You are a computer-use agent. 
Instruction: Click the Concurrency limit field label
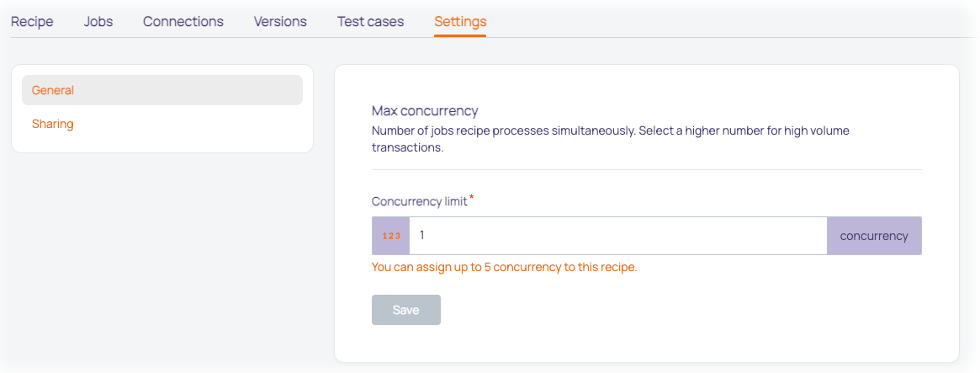420,201
